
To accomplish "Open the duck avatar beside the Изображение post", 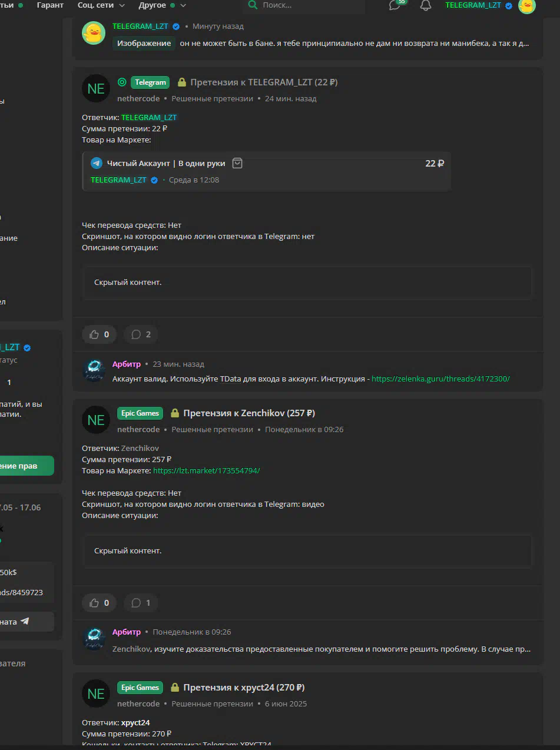I will [94, 33].
